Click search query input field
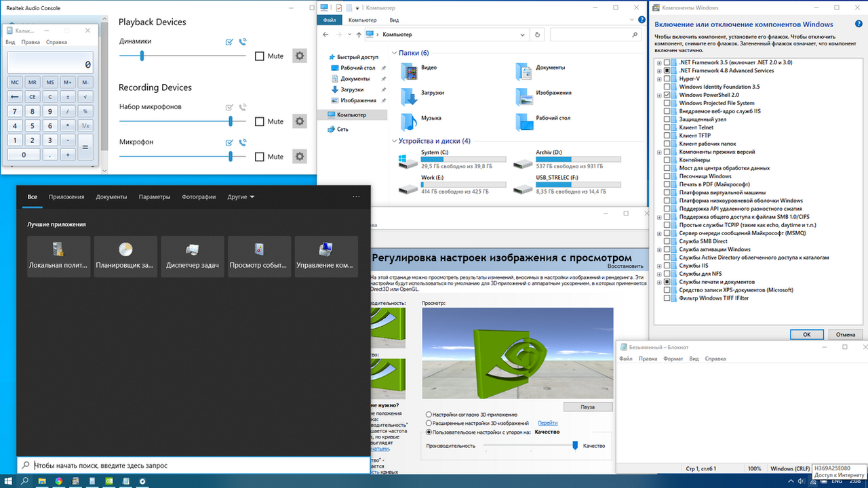Viewport: 868px width, 488px height. point(194,466)
